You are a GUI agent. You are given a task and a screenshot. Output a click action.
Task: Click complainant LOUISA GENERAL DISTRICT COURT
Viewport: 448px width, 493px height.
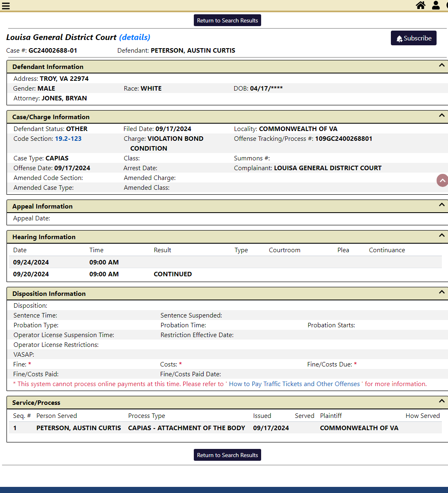328,168
